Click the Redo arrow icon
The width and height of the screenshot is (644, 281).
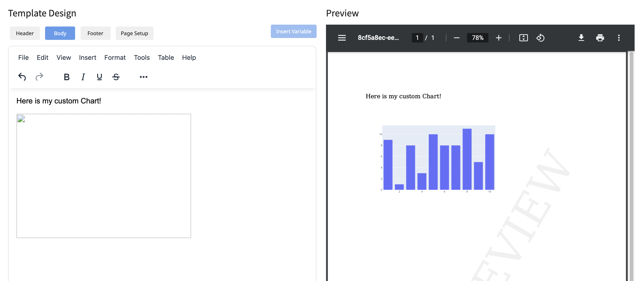tap(39, 77)
